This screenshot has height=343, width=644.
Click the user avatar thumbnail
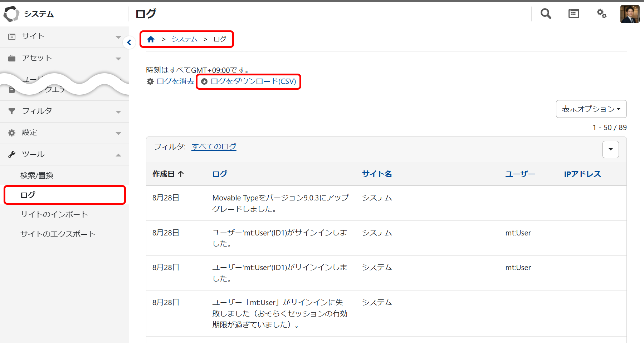pyautogui.click(x=630, y=14)
